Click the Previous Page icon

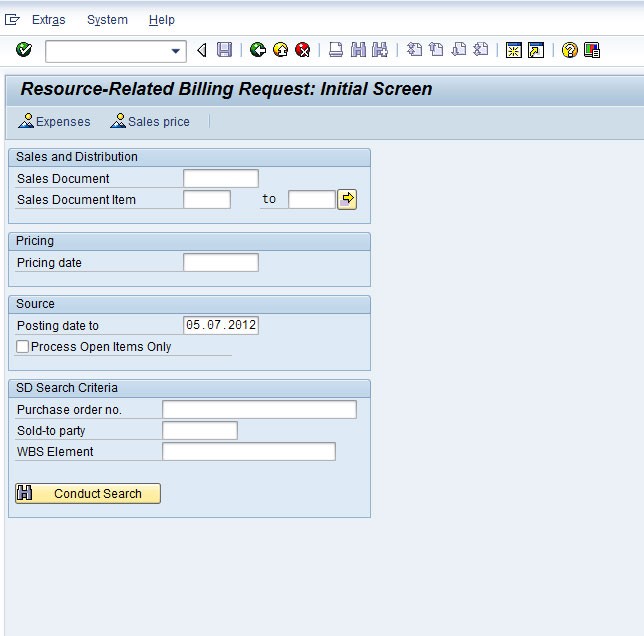(x=436, y=50)
